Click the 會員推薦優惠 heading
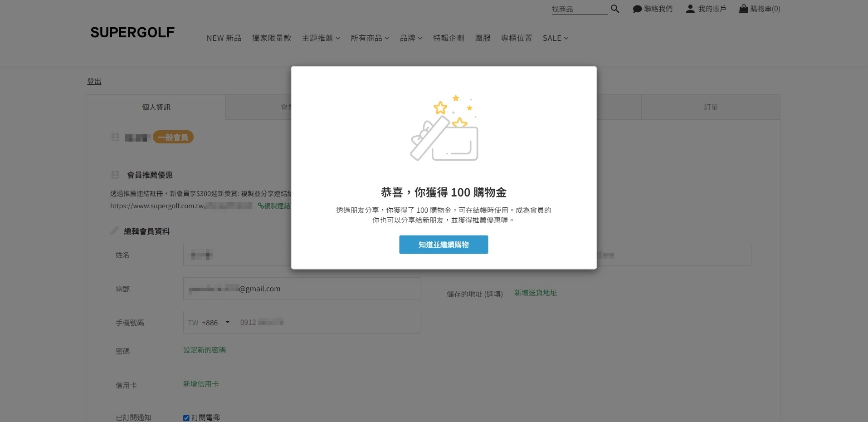This screenshot has width=868, height=422. pos(150,175)
